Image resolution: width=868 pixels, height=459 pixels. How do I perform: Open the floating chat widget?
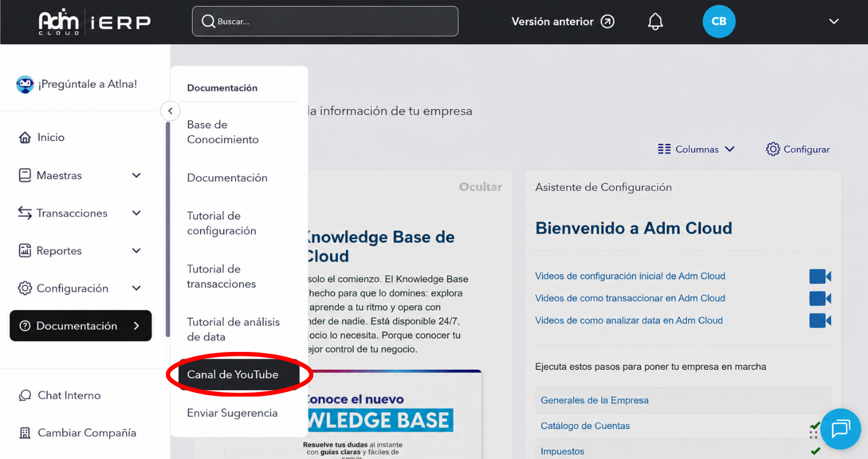tap(841, 429)
